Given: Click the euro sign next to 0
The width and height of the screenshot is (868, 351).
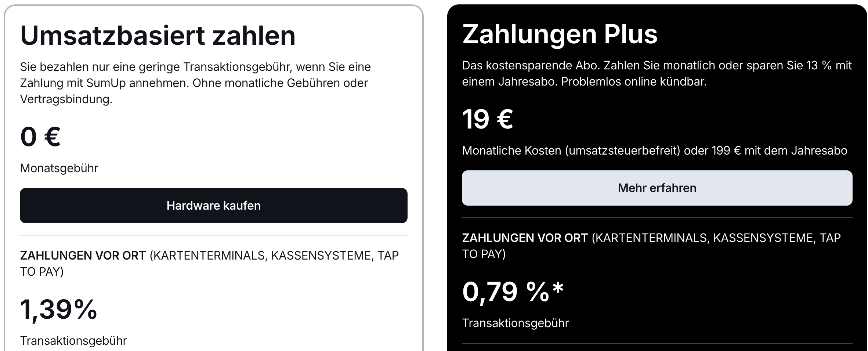Looking at the screenshot, I should (53, 137).
